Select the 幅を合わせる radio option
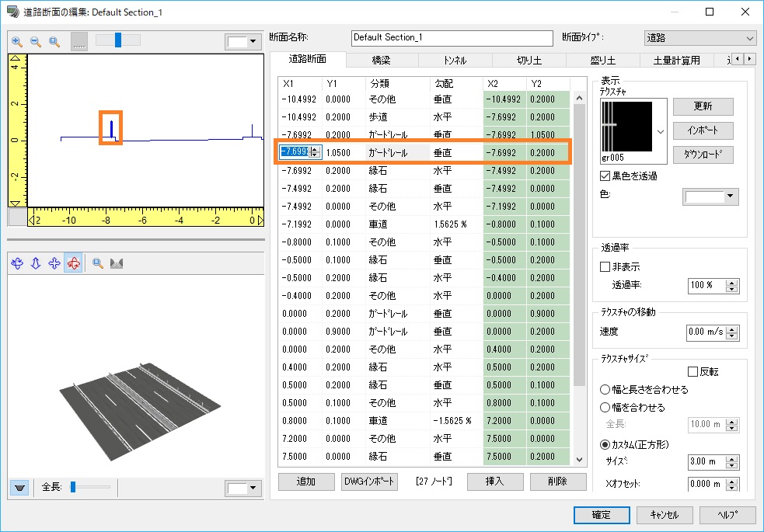Image resolution: width=764 pixels, height=532 pixels. pyautogui.click(x=606, y=407)
